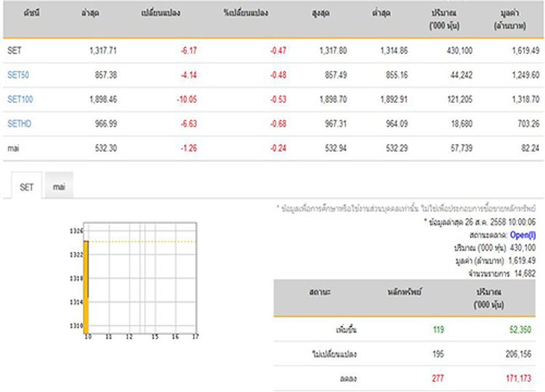545x392 pixels.
Task: Open the SETHD index link
Action: click(x=19, y=124)
